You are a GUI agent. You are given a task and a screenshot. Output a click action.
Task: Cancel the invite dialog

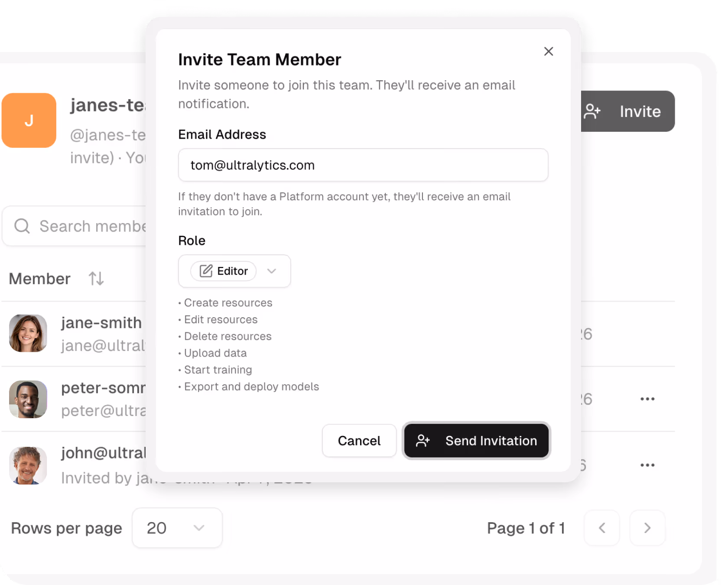tap(359, 440)
